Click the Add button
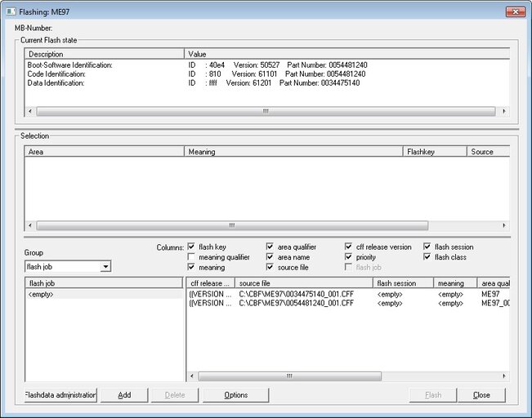Image resolution: width=532 pixels, height=418 pixels. click(x=124, y=395)
